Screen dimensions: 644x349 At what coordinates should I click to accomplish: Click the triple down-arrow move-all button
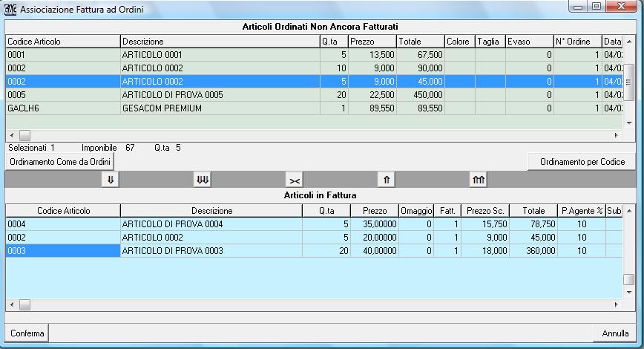pos(203,180)
